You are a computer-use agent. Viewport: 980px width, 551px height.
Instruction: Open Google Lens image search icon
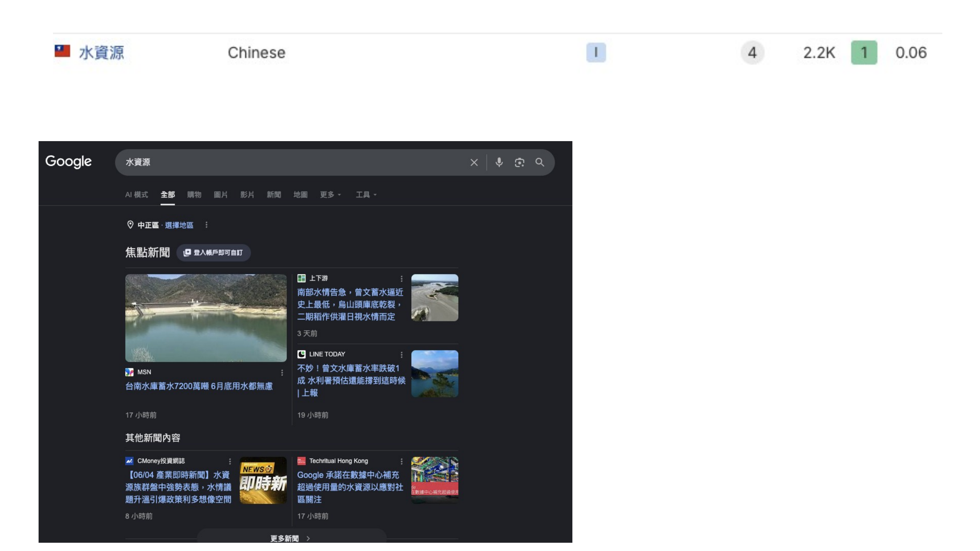519,163
